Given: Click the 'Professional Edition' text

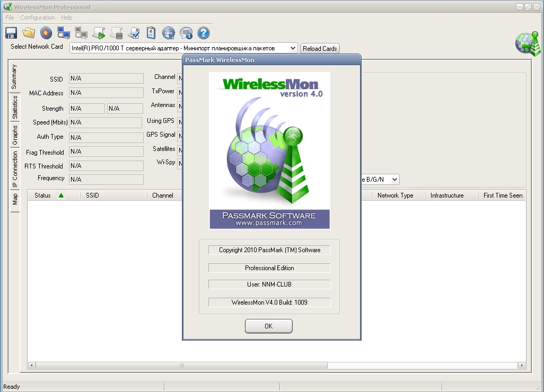Looking at the screenshot, I should point(269,268).
